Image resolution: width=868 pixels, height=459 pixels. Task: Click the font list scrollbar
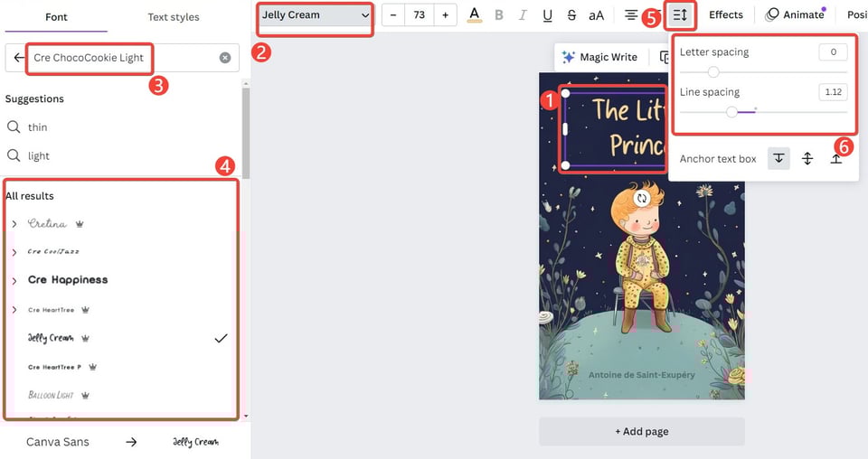click(x=246, y=133)
